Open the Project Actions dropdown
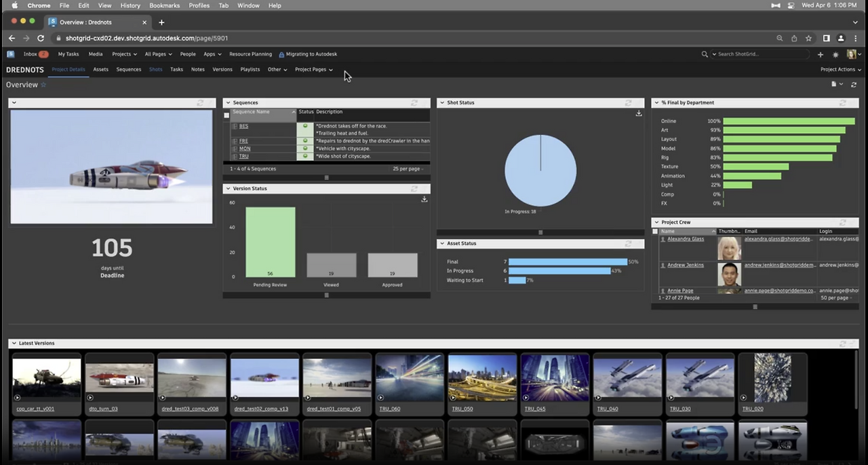This screenshot has width=868, height=465. tap(840, 69)
